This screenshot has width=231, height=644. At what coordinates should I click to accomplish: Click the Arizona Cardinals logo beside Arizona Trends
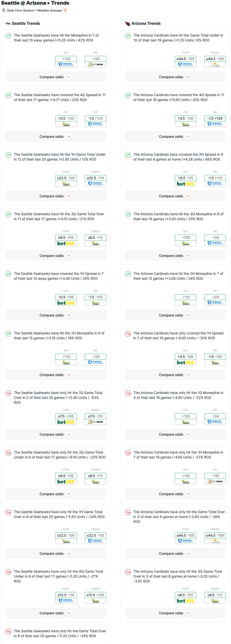click(x=128, y=24)
